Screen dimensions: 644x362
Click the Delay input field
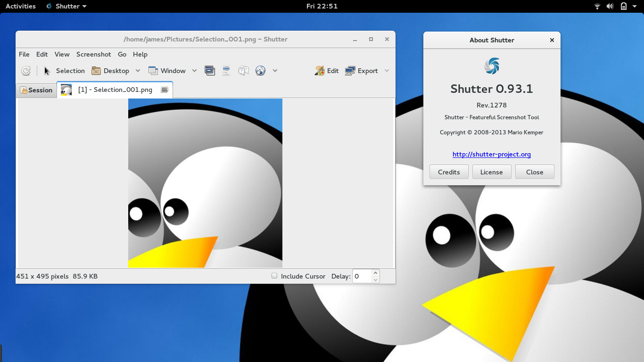pos(362,276)
